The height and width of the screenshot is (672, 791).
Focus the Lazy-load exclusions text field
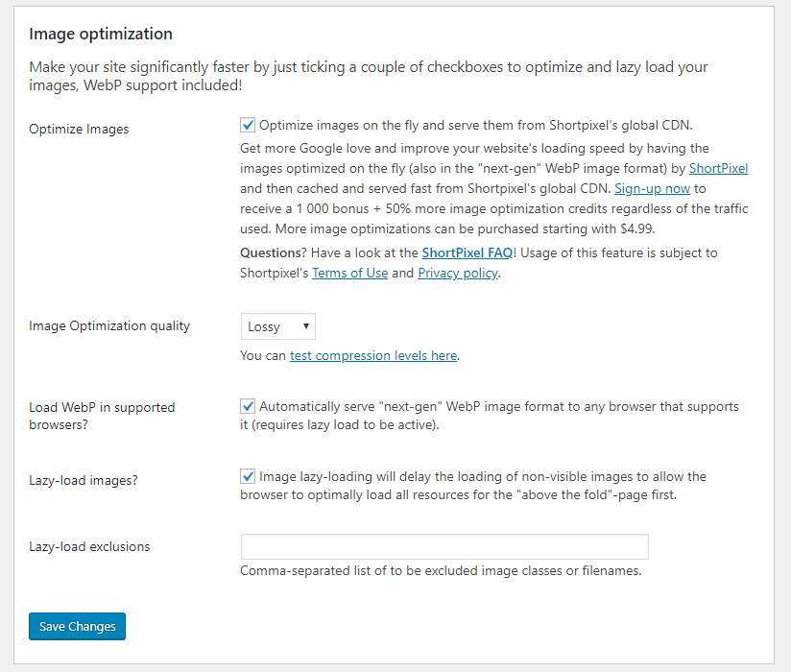pyautogui.click(x=444, y=546)
